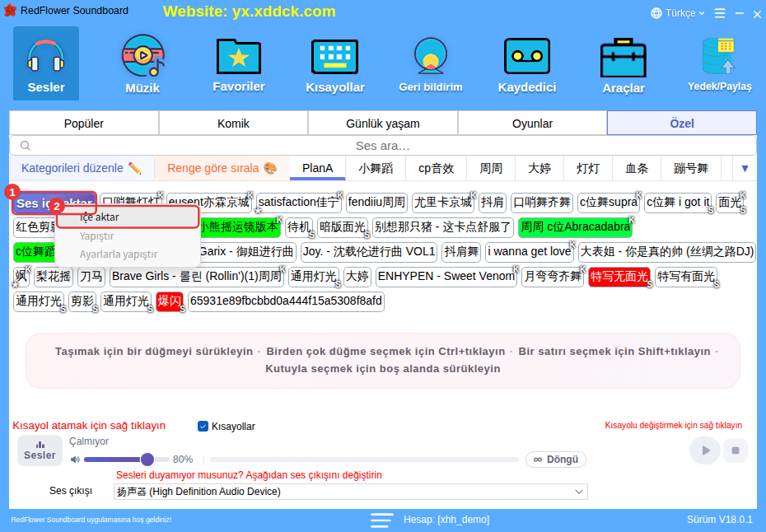The width and height of the screenshot is (766, 532).
Task: Open the Sesler headphones section
Action: 46,63
